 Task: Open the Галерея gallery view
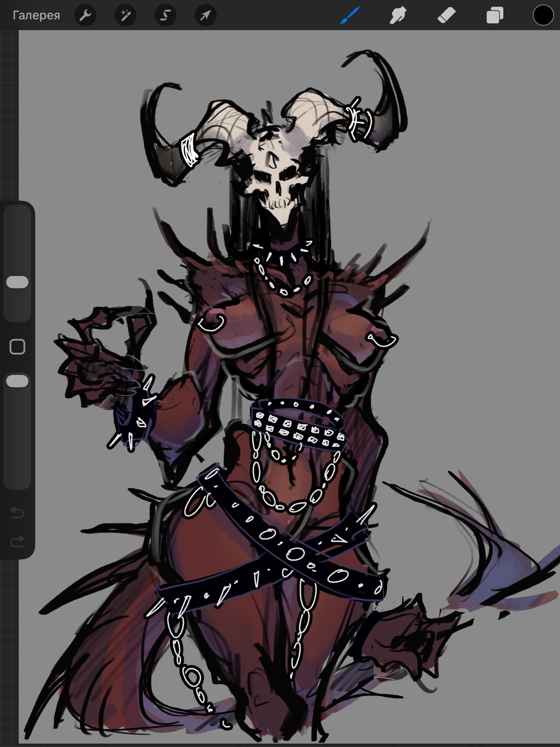click(x=36, y=15)
